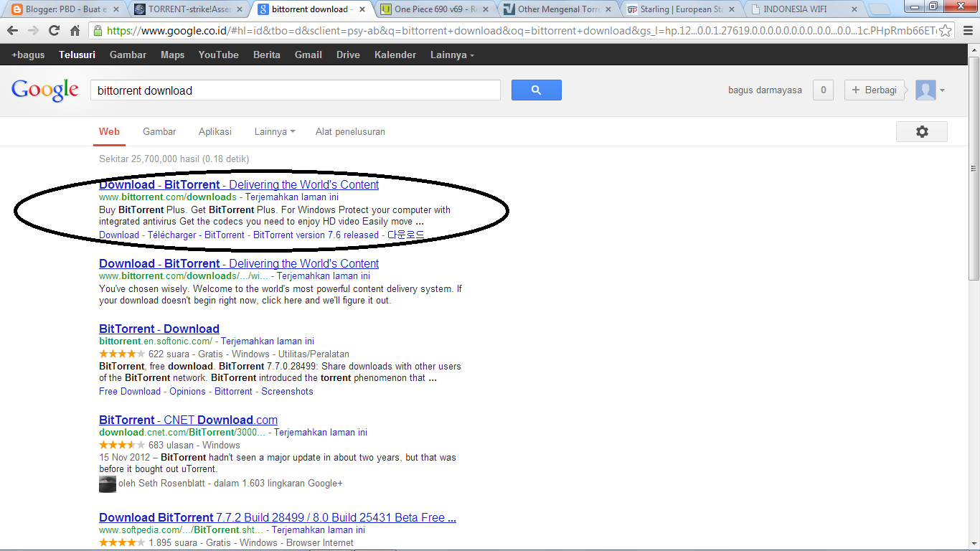Open the Screenshots sitelink under Softonic
The height and width of the screenshot is (551, 980).
coord(287,392)
